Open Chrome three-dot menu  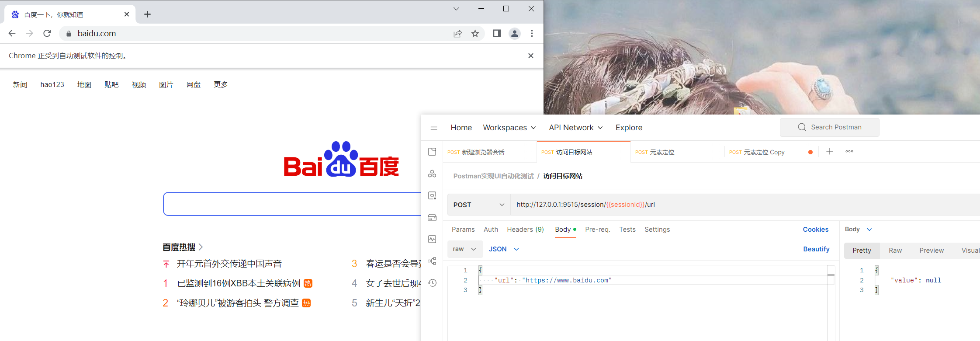click(532, 33)
